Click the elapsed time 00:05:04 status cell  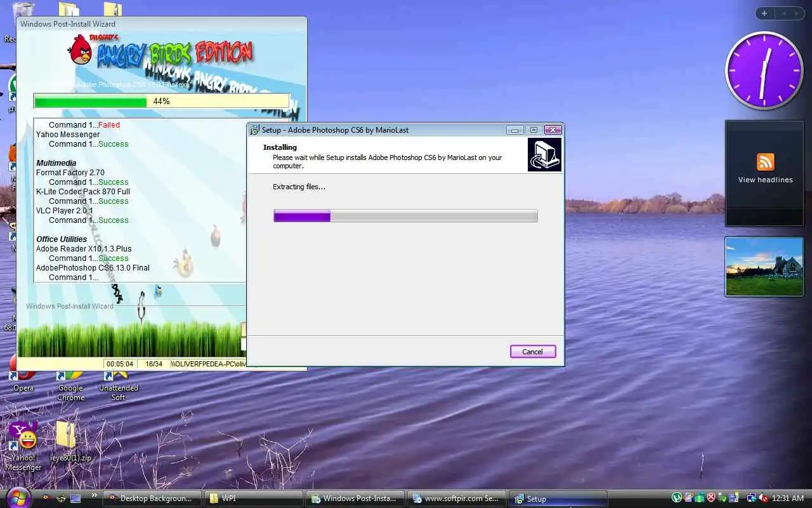pyautogui.click(x=120, y=364)
